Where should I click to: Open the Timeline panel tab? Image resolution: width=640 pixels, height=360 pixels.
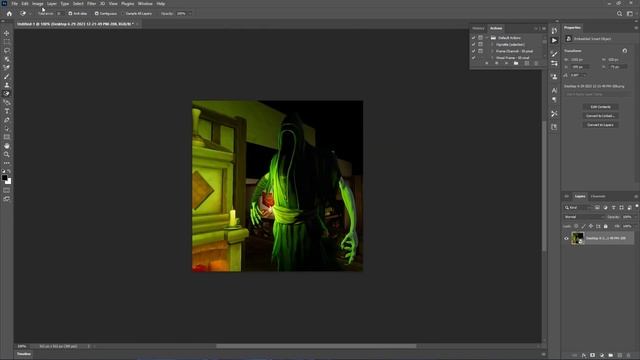point(24,354)
